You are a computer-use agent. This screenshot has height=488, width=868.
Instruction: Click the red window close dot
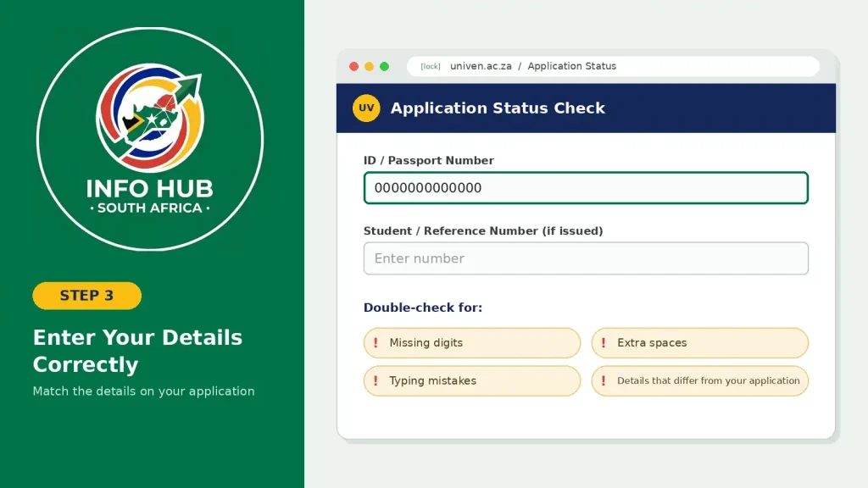tap(353, 66)
